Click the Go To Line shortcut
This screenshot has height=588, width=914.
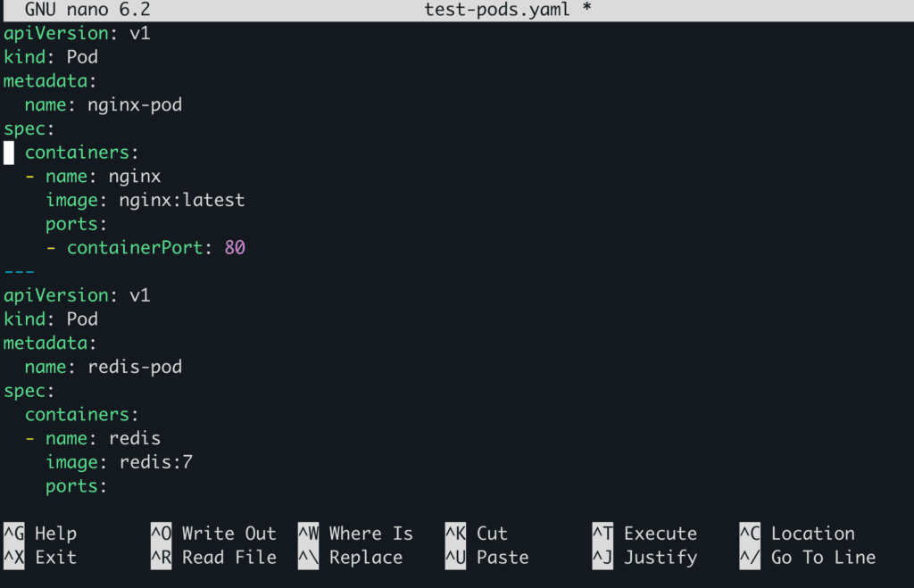click(823, 558)
